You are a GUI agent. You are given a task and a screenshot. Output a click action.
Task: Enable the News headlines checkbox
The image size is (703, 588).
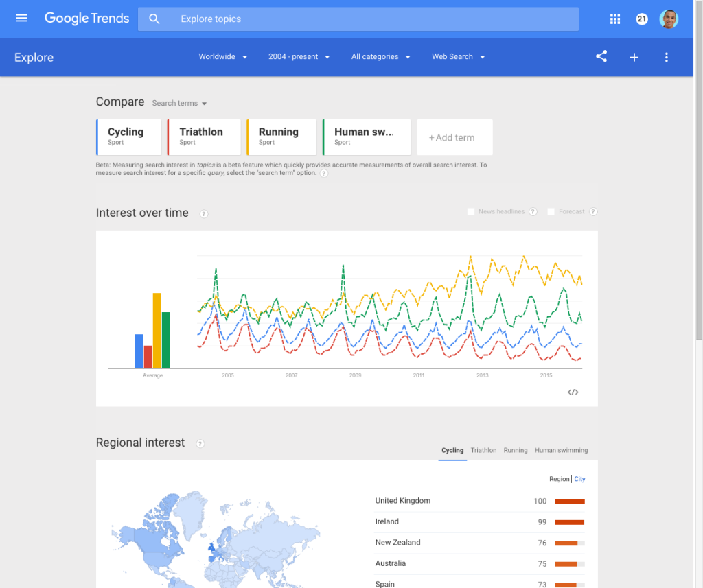click(x=471, y=212)
